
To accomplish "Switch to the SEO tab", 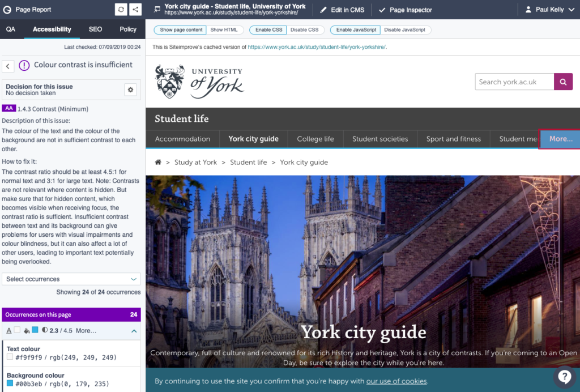I will point(96,29).
